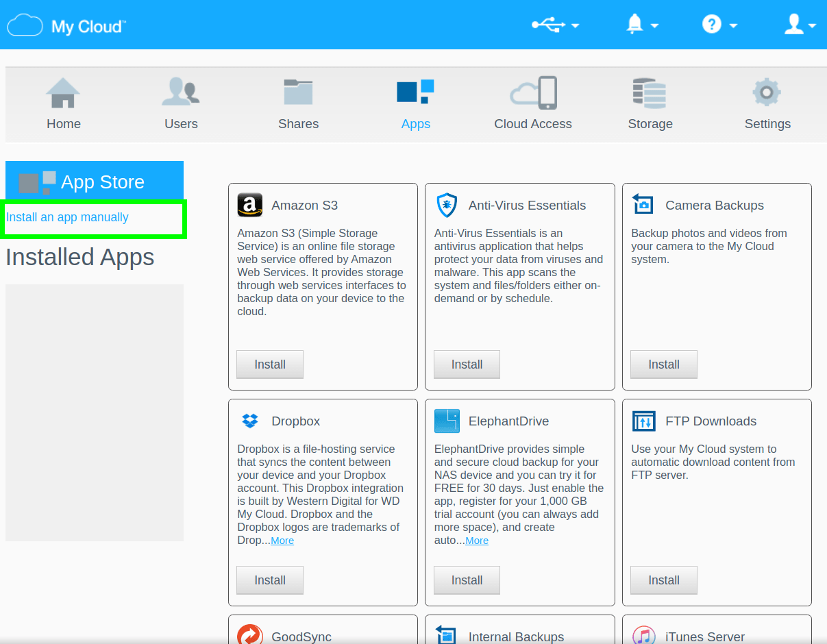The height and width of the screenshot is (644, 827).
Task: Click the GoodSync icon
Action: (250, 635)
